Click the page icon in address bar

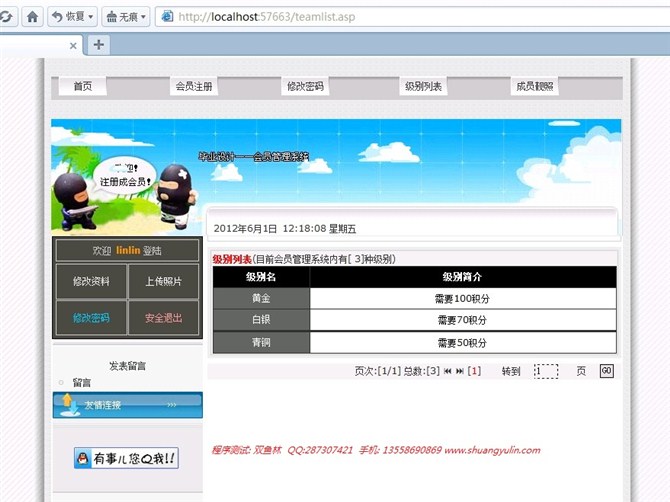(167, 16)
